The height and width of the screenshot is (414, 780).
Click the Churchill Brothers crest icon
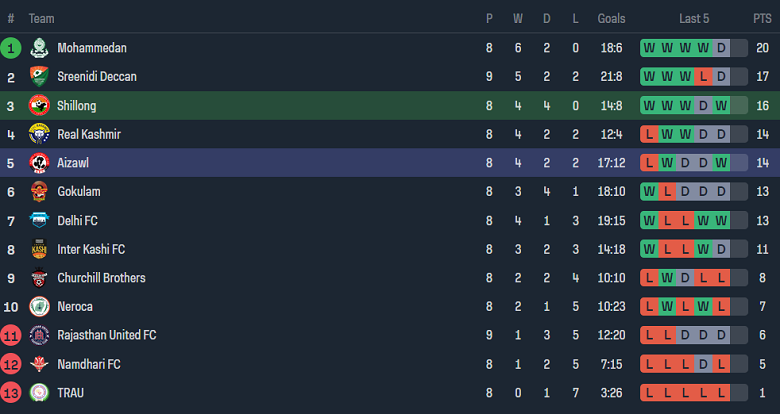click(39, 278)
